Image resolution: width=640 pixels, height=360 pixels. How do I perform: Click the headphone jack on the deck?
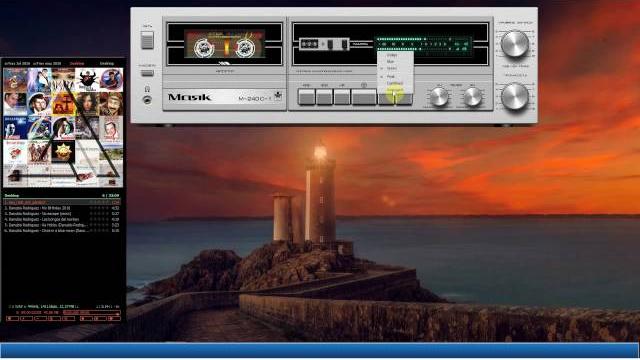pyautogui.click(x=147, y=99)
